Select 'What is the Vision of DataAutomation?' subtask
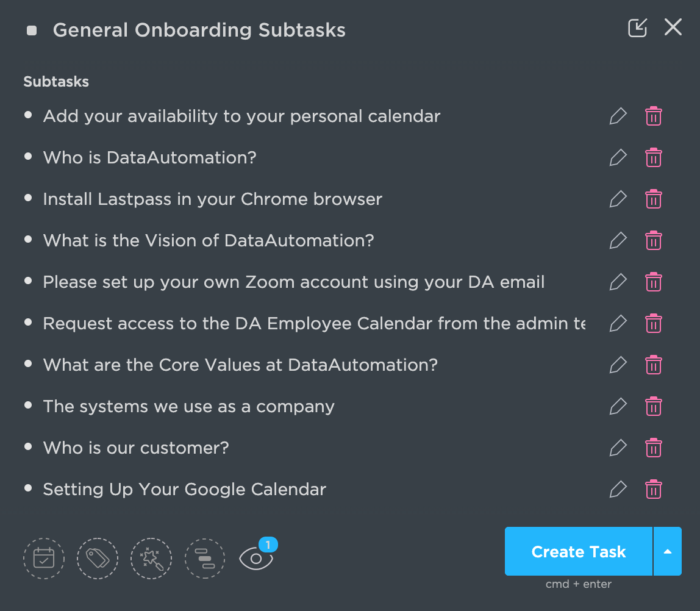Viewport: 700px width, 611px height. click(208, 241)
